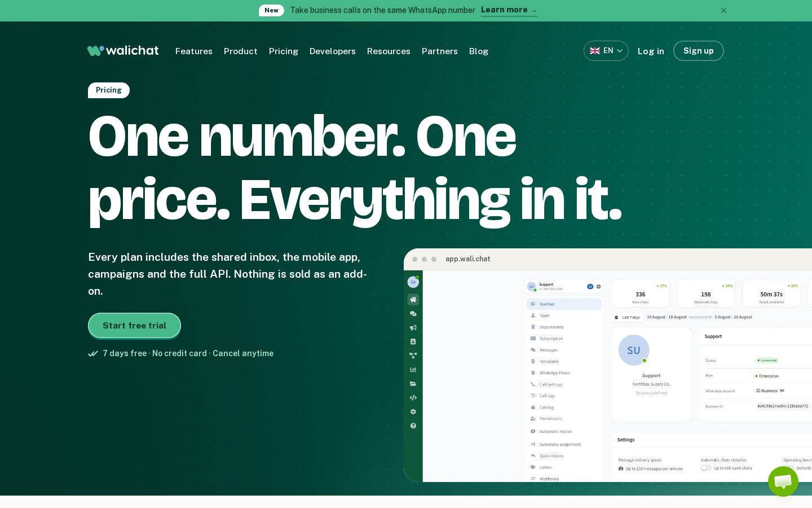Click the SA user avatar in sidebar
The image size is (812, 508).
tap(413, 282)
